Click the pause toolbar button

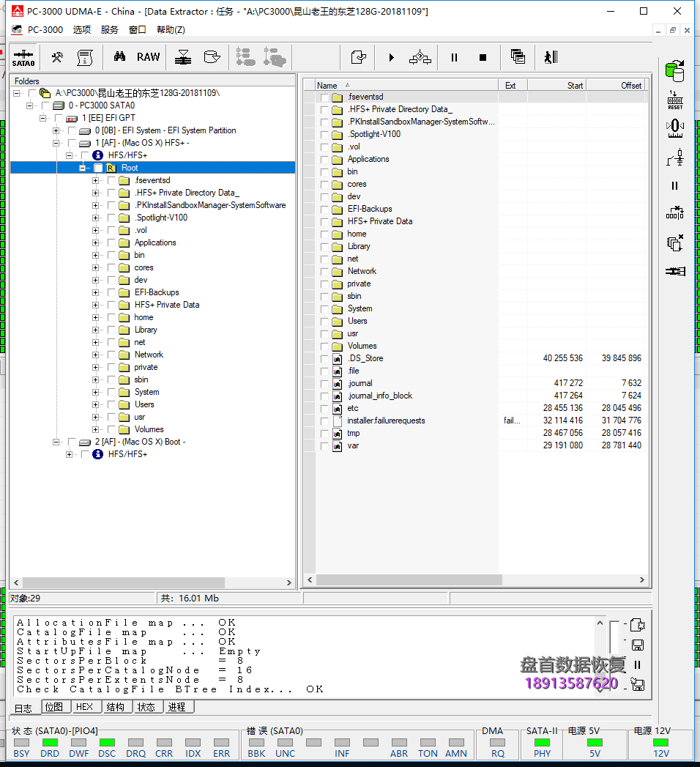tap(454, 58)
